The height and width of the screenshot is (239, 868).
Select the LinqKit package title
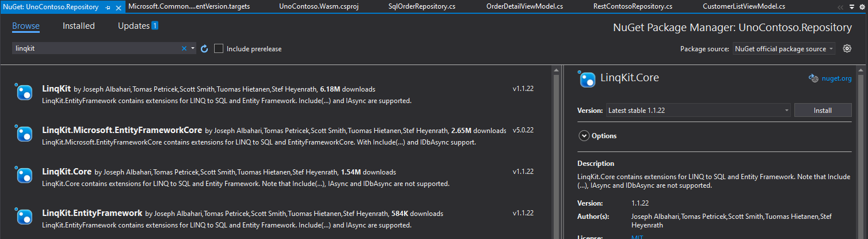(x=56, y=89)
